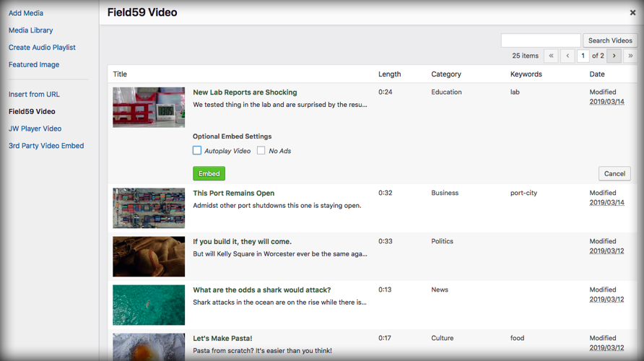
Task: Click the 2019/03/14 date of port video
Action: [606, 202]
